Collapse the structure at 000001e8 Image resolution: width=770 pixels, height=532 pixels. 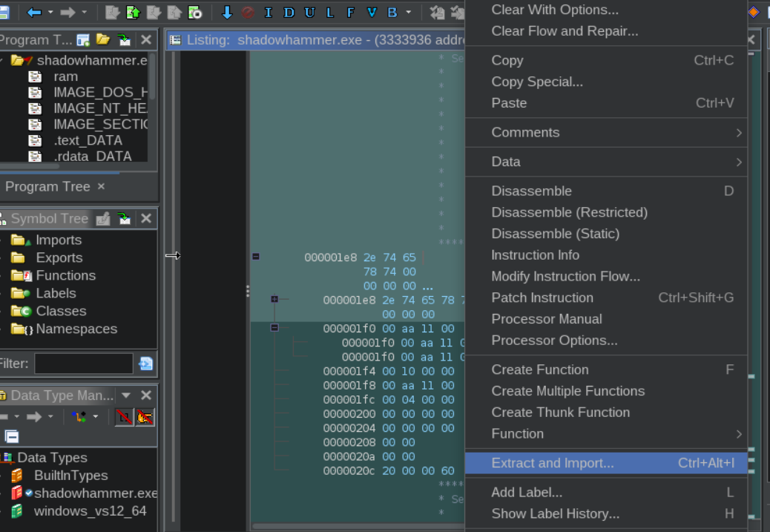[x=256, y=257]
